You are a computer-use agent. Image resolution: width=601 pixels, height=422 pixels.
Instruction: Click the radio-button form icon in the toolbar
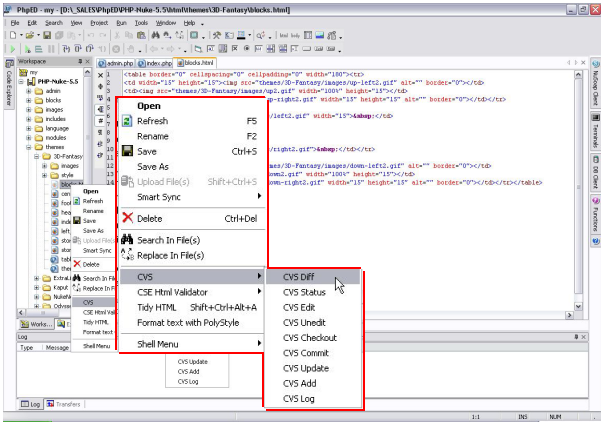[x=246, y=49]
